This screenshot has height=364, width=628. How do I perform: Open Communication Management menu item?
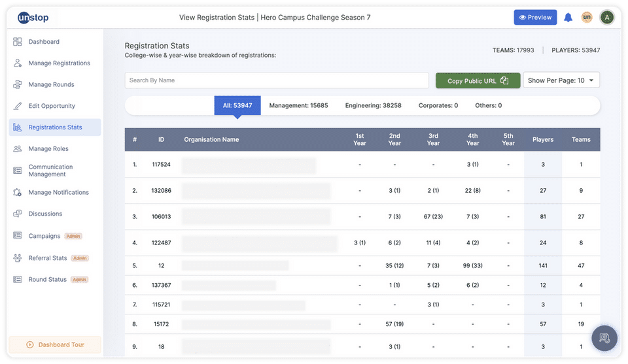[50, 171]
